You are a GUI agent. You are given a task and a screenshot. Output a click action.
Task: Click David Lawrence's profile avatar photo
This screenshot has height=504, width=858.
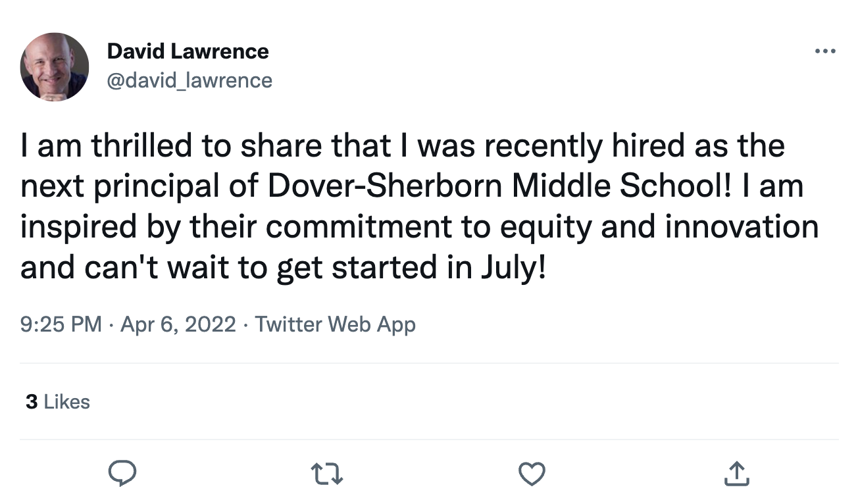click(x=55, y=66)
